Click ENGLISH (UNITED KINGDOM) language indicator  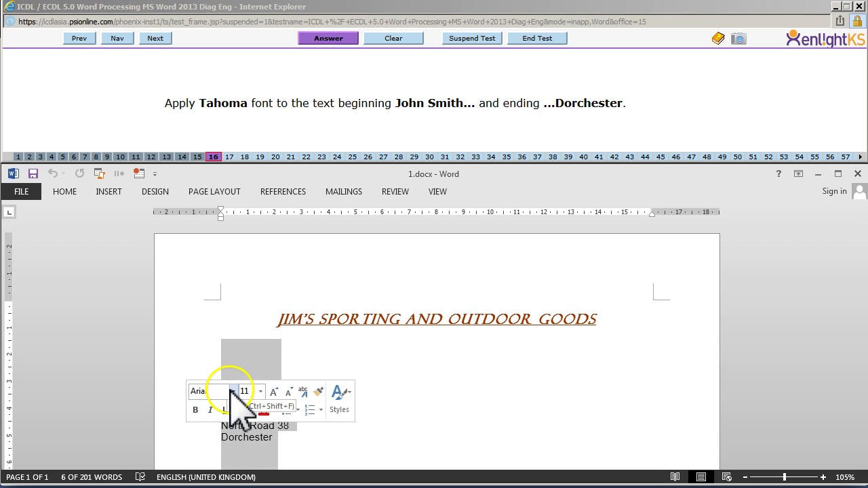pyautogui.click(x=206, y=477)
